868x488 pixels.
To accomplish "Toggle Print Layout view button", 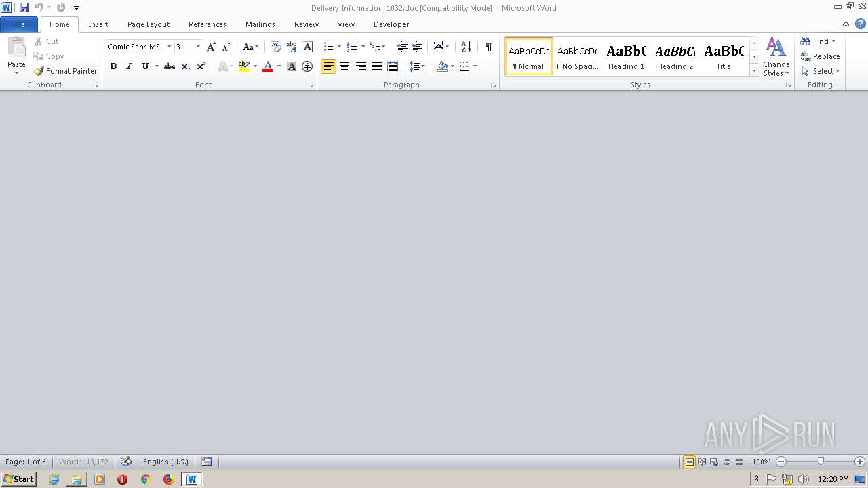I will 689,462.
